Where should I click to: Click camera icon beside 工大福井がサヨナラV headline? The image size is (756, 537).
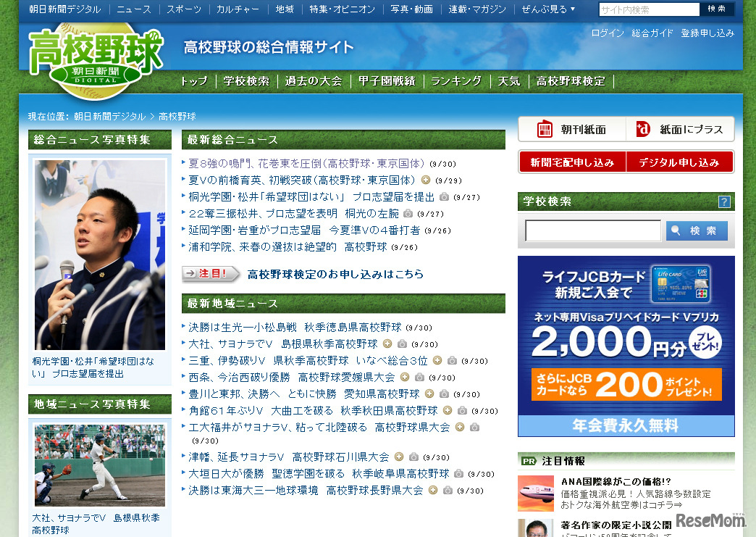474,427
